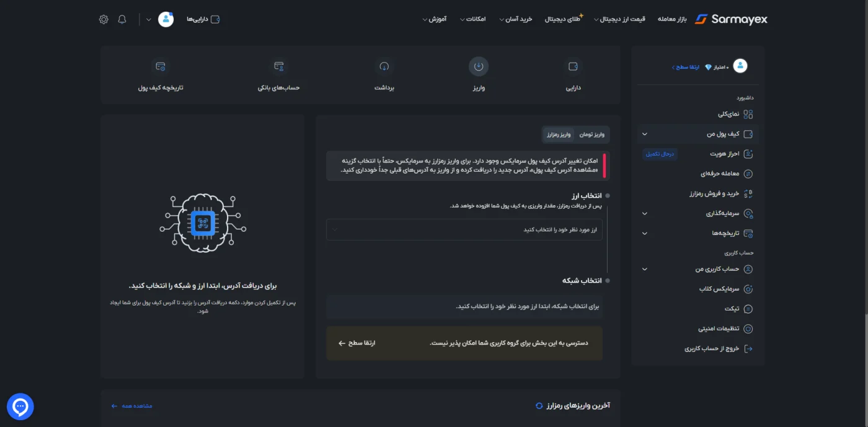This screenshot has width=868, height=427.
Task: Click the احراز هویت identity icon
Action: tap(748, 154)
